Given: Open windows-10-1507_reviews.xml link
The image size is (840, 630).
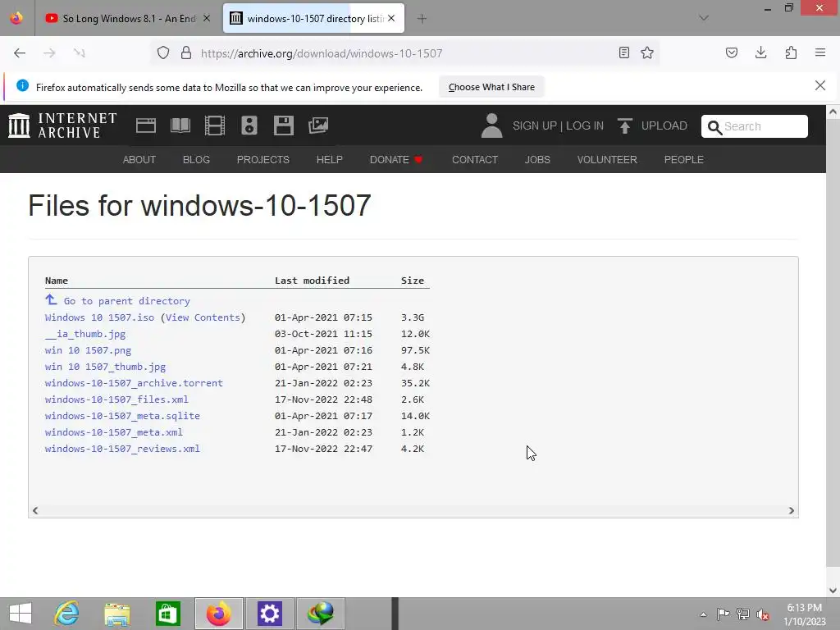Looking at the screenshot, I should point(122,449).
